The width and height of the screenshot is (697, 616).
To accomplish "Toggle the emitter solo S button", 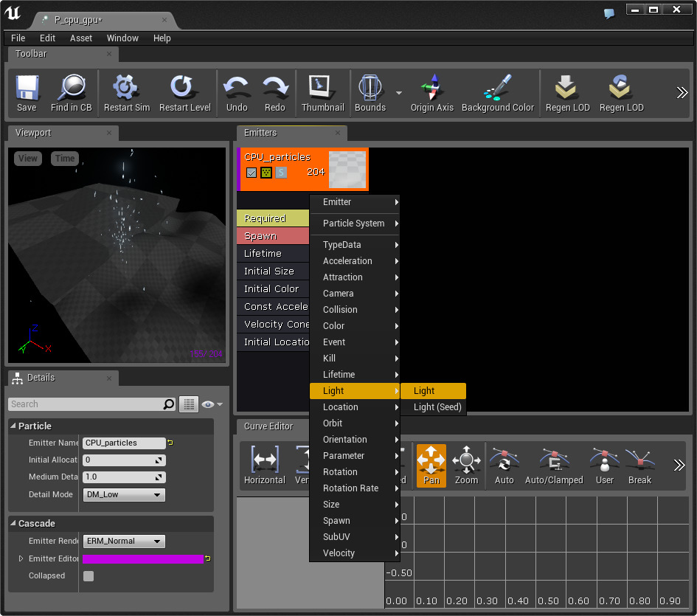I will (281, 173).
